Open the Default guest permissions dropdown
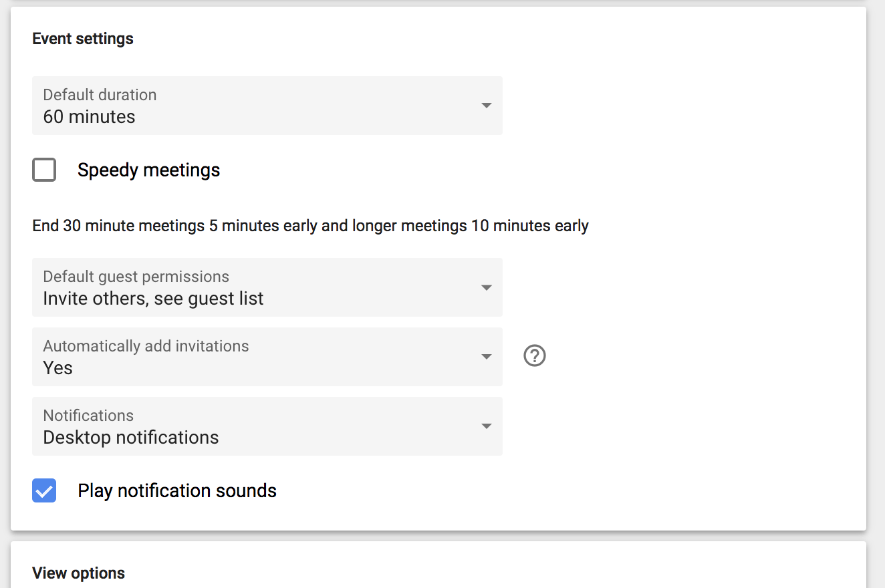Screen dimensions: 885x588 (x=267, y=287)
